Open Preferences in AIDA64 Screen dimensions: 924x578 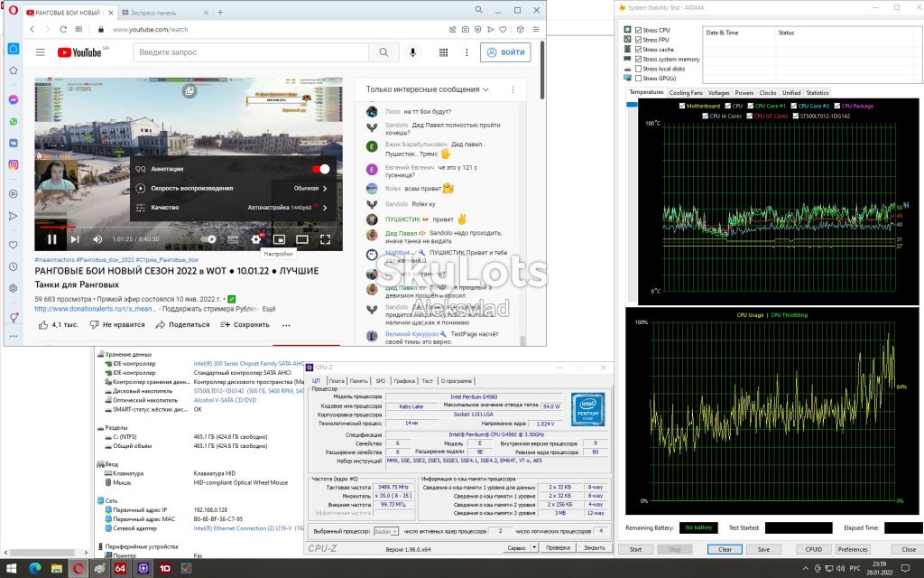[x=853, y=549]
